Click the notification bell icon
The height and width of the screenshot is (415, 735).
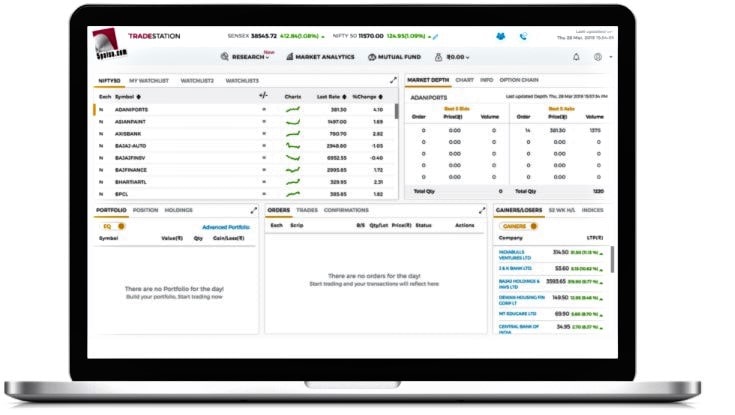tap(576, 57)
